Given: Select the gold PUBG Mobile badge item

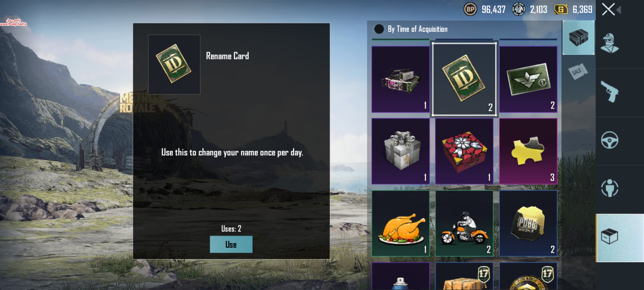Looking at the screenshot, I should [x=528, y=223].
